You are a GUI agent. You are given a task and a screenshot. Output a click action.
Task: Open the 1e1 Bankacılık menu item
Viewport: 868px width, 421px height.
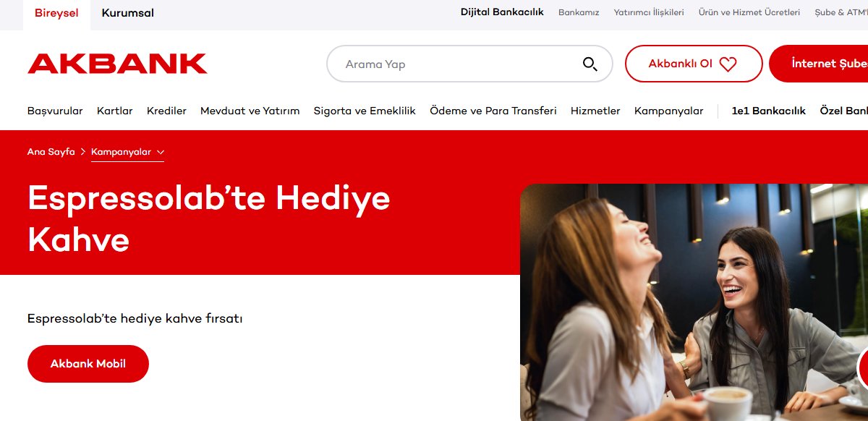(768, 111)
